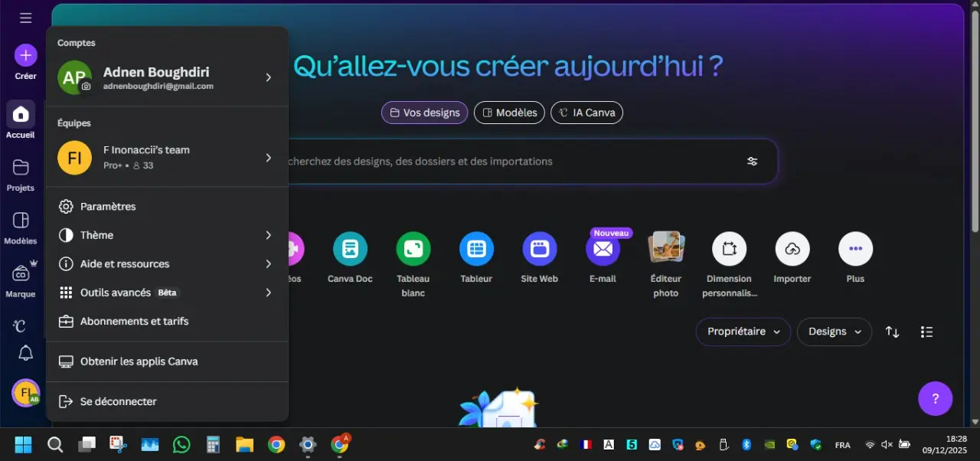Open Projets in the sidebar
Screen dimensions: 980x461
pos(21,174)
